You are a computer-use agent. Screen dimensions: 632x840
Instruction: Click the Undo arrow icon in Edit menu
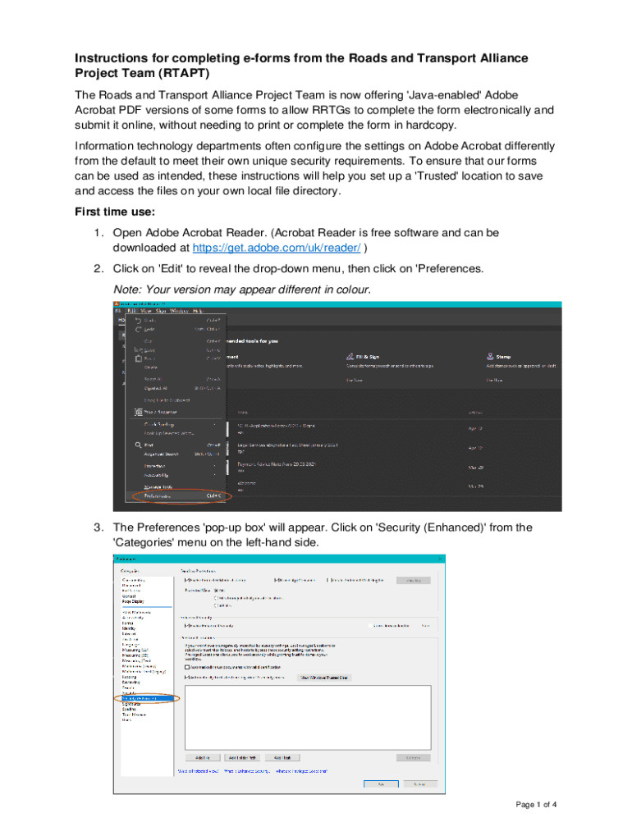(x=138, y=320)
